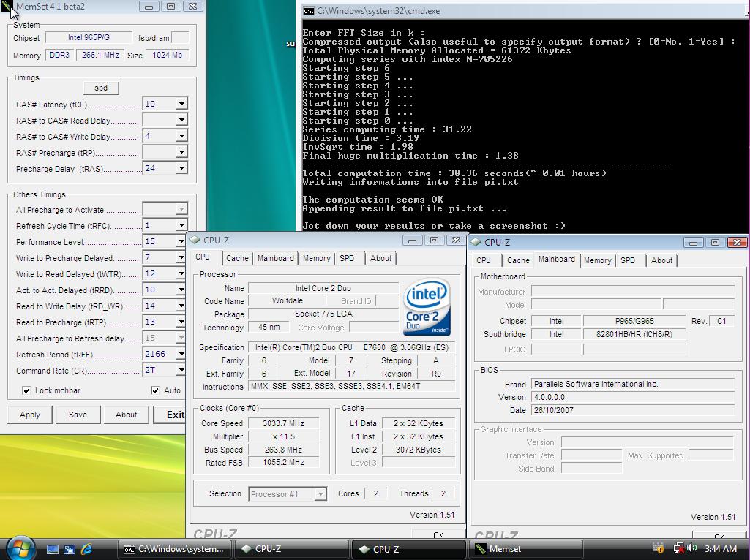The image size is (750, 560).
Task: Click the fsb/dram field in MemSet
Action: [x=180, y=38]
